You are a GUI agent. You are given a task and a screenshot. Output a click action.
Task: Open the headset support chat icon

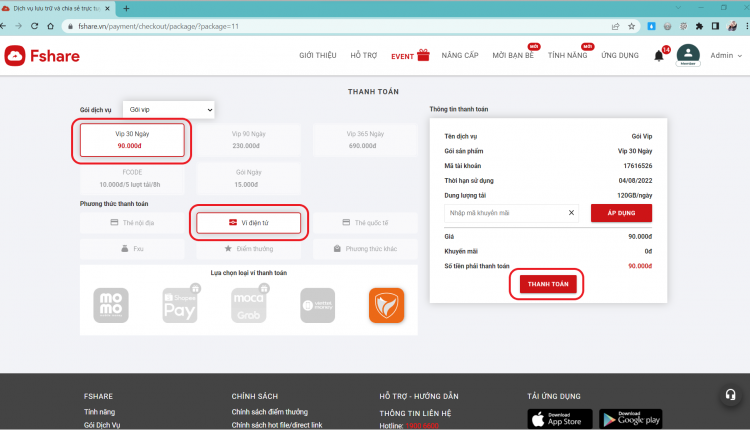point(730,395)
